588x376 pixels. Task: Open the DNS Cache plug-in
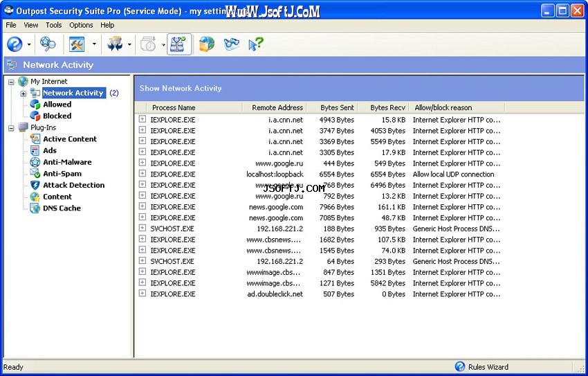click(x=62, y=208)
